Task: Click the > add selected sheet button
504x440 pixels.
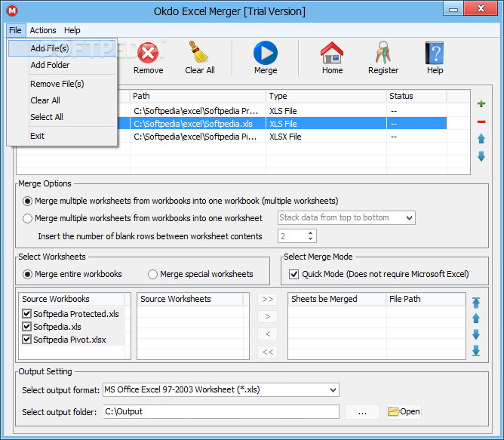Action: pyautogui.click(x=267, y=317)
